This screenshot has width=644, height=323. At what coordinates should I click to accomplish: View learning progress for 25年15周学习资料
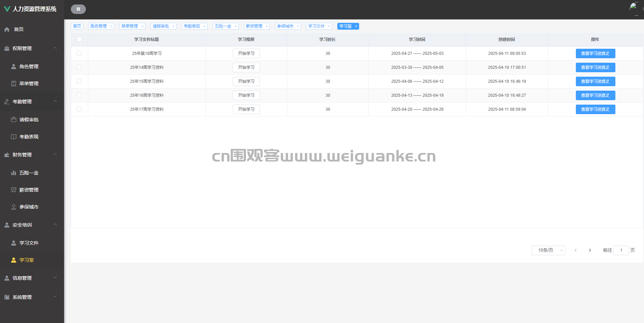[595, 81]
